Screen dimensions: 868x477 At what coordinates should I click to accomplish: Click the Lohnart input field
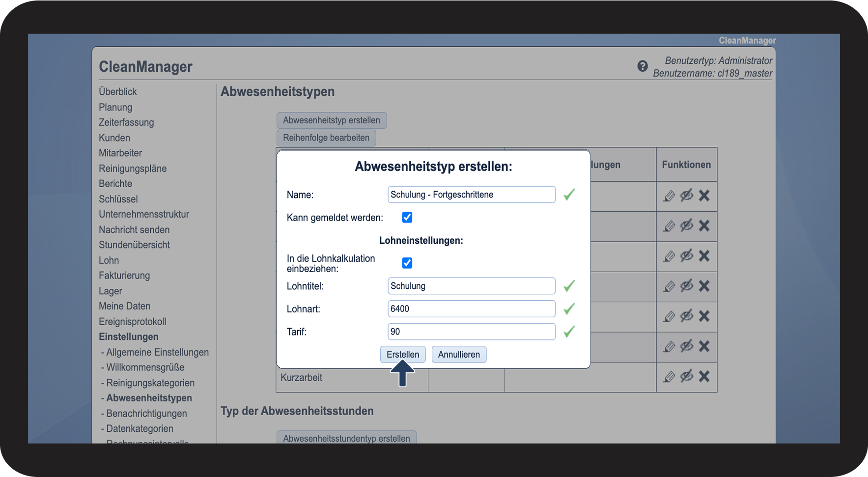click(471, 309)
